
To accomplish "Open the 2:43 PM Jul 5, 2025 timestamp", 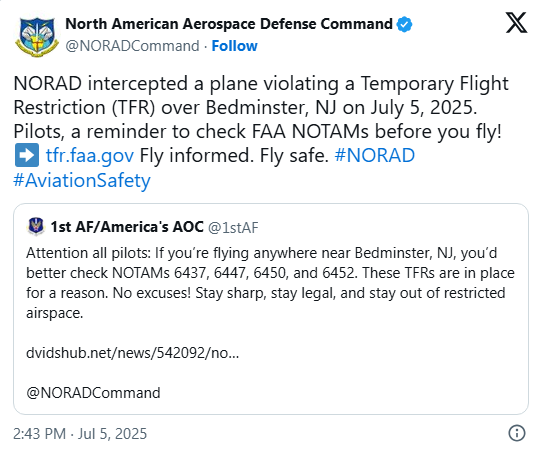I will (80, 434).
